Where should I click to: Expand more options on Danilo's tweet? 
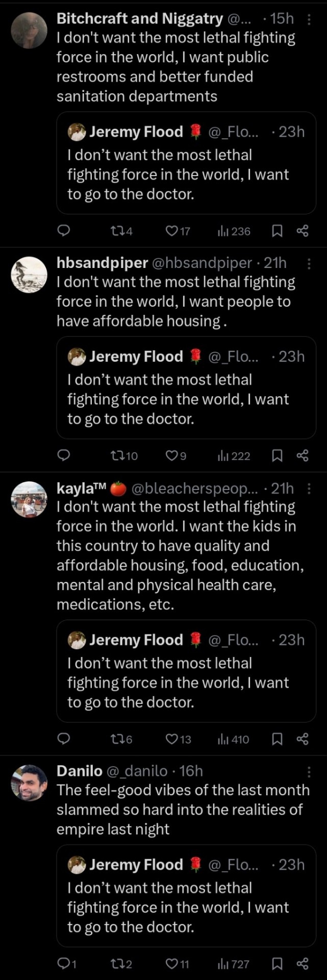(x=309, y=771)
